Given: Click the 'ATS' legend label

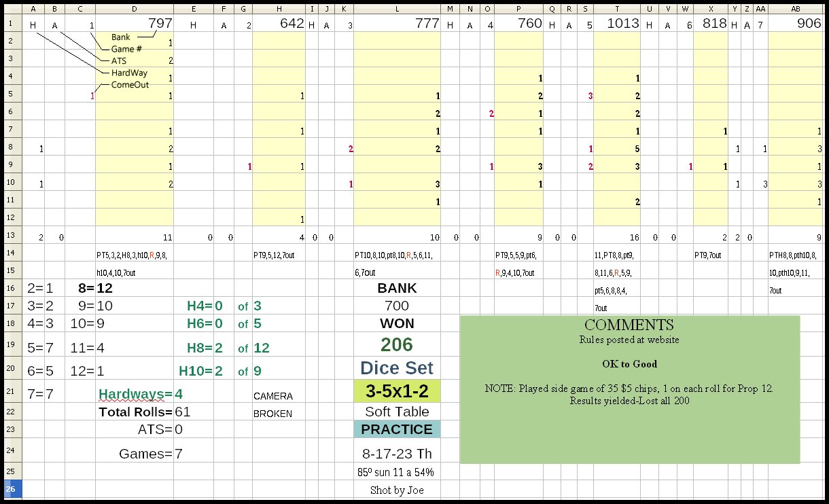Looking at the screenshot, I should [119, 61].
